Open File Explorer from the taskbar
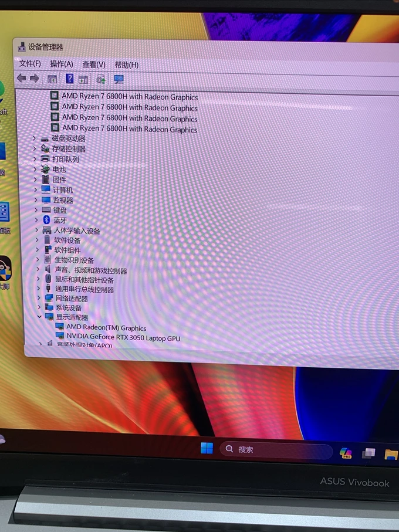The image size is (399, 532). tap(391, 455)
